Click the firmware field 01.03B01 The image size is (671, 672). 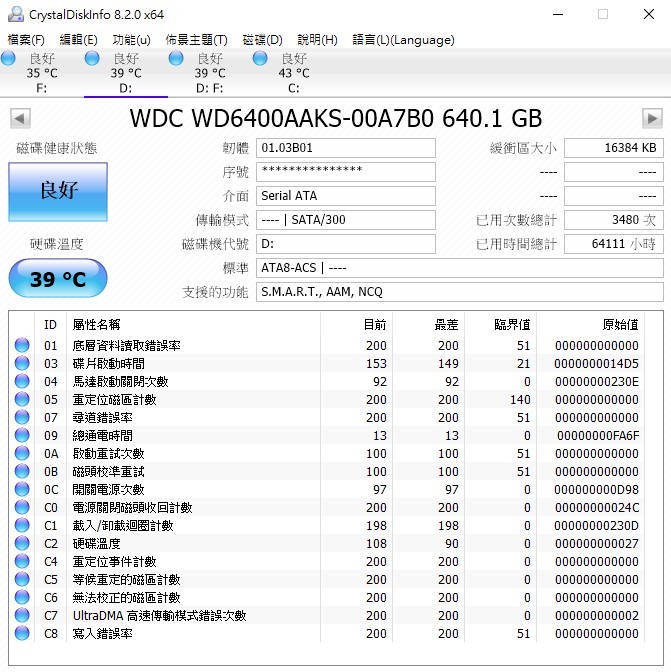tap(346, 148)
